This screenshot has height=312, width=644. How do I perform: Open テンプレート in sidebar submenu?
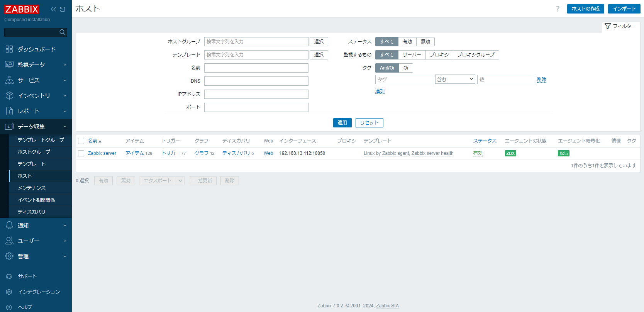point(41,164)
